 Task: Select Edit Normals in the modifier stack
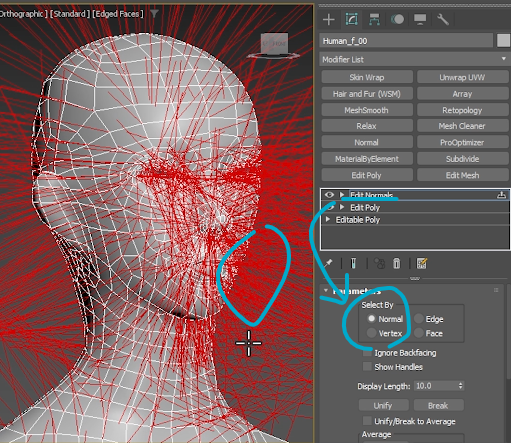pos(372,195)
